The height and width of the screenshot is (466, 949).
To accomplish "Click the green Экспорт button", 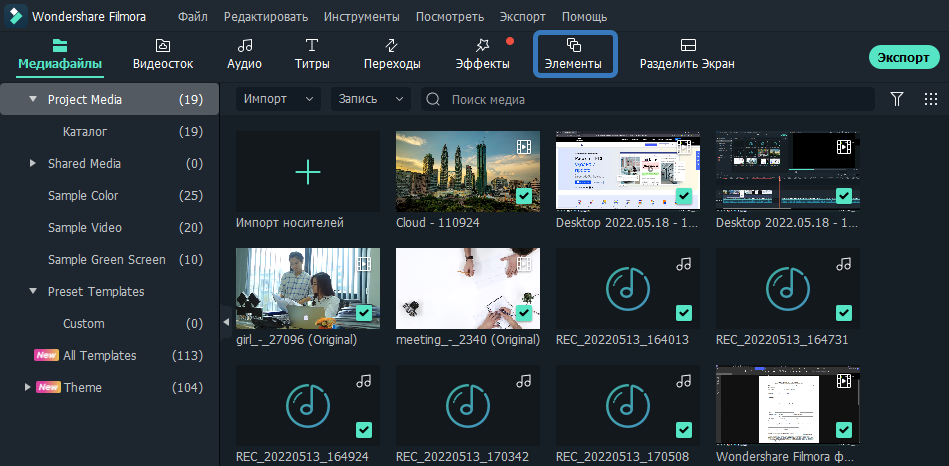I will coord(904,57).
